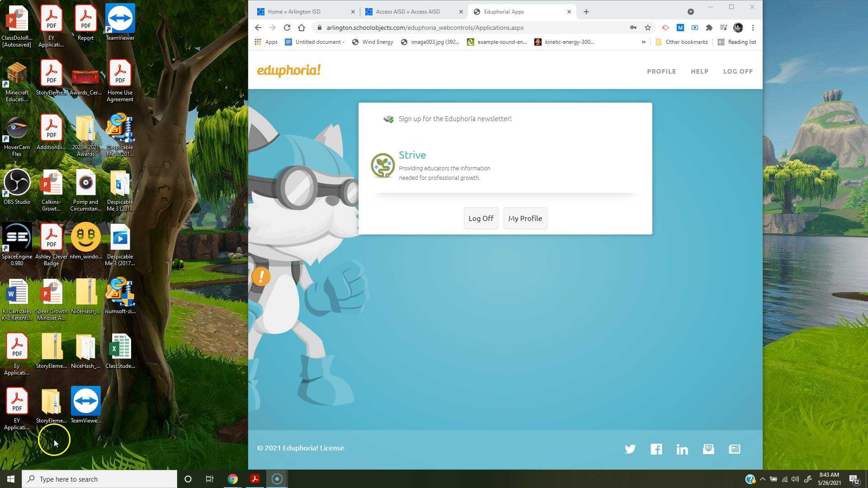This screenshot has height=488, width=868.
Task: Open Adobe Acrobat from the taskbar
Action: (x=255, y=479)
